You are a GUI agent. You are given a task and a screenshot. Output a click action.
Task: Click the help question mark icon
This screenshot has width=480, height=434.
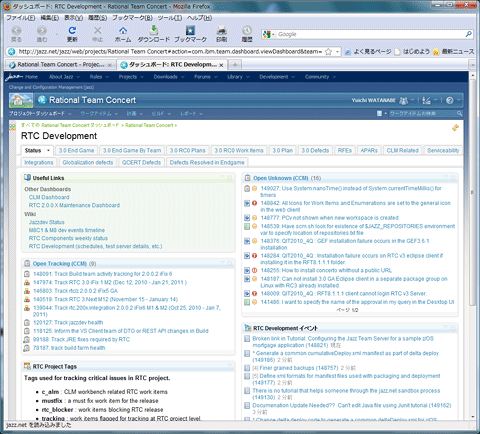[450, 100]
